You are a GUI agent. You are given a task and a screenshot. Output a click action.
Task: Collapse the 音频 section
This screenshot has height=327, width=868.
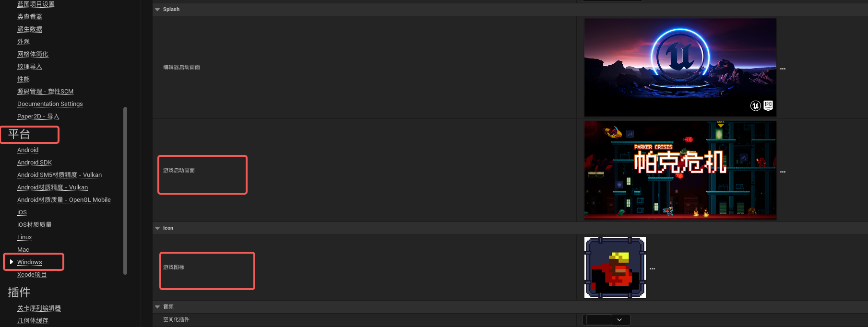click(157, 307)
